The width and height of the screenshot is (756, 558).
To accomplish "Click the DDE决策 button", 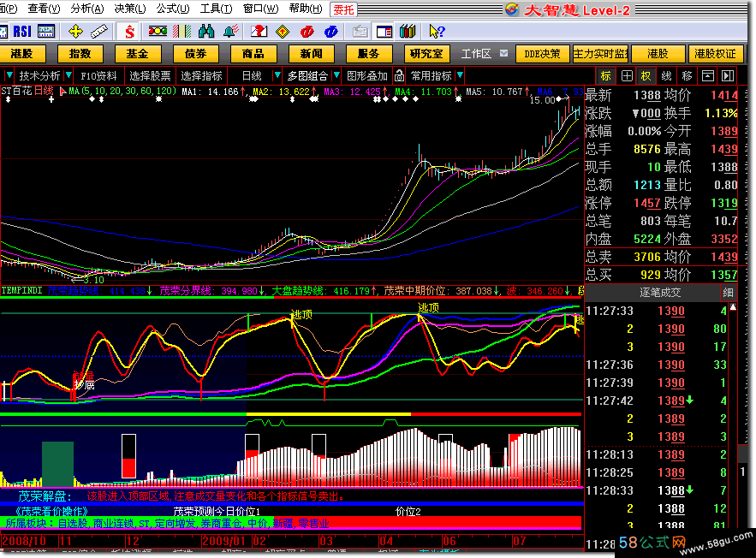I will pyautogui.click(x=543, y=53).
